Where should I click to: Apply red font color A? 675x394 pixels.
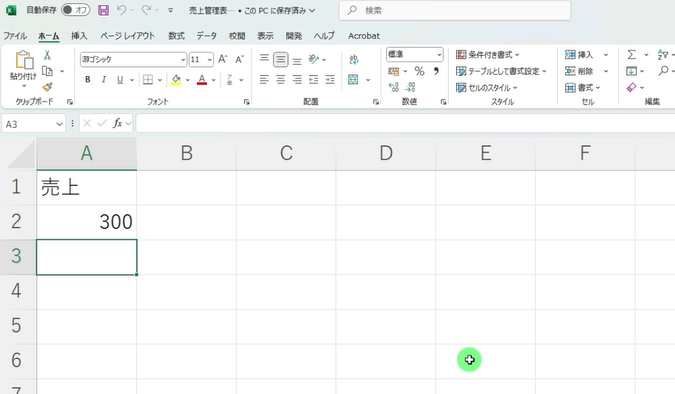pyautogui.click(x=202, y=80)
